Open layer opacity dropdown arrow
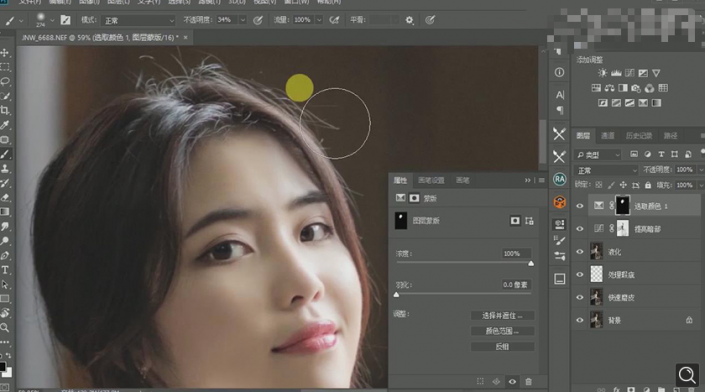Viewport: 705px width, 392px height. click(x=701, y=170)
